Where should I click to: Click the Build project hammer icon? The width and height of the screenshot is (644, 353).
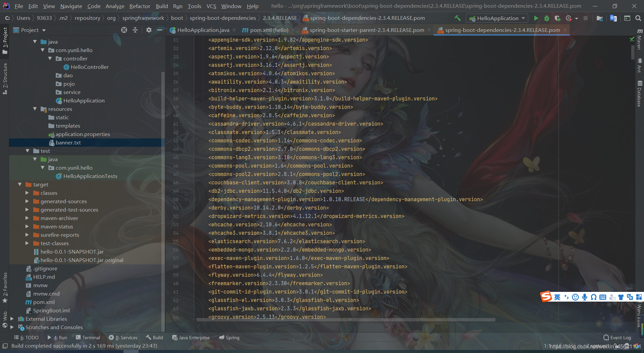pos(458,18)
